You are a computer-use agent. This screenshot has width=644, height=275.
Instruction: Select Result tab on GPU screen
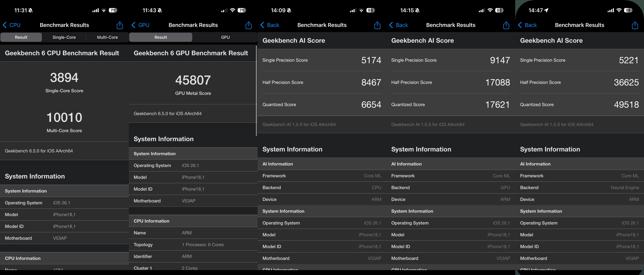pos(161,37)
